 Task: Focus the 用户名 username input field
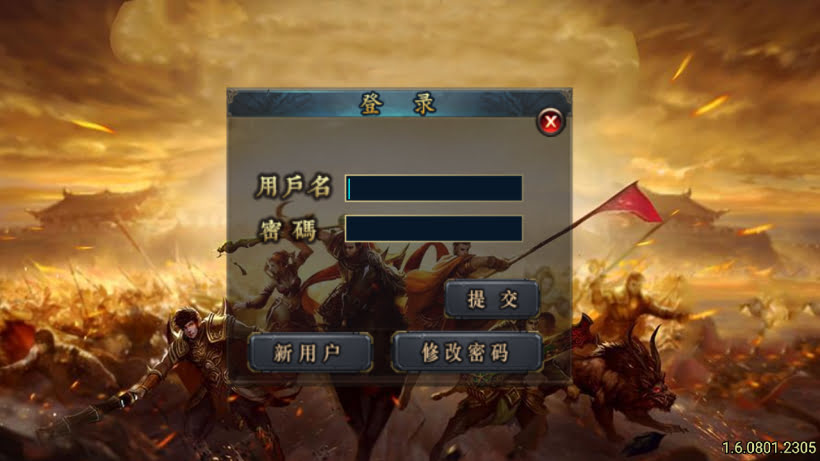tap(434, 188)
